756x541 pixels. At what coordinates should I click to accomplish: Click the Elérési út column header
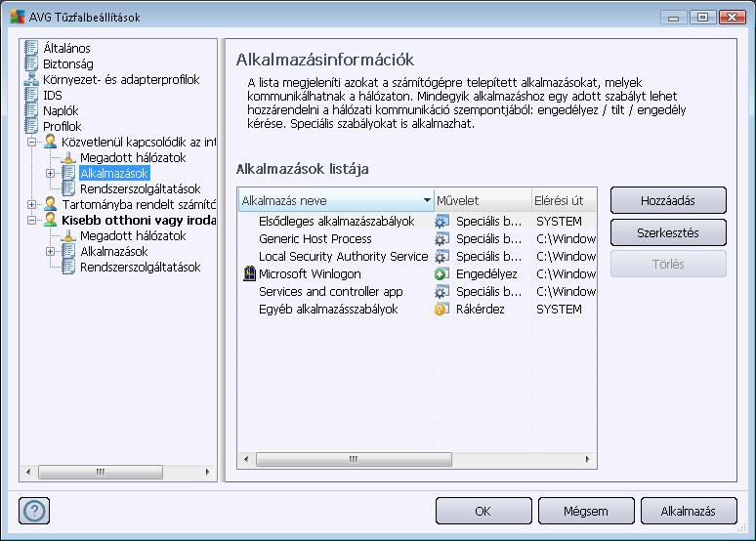tap(564, 200)
